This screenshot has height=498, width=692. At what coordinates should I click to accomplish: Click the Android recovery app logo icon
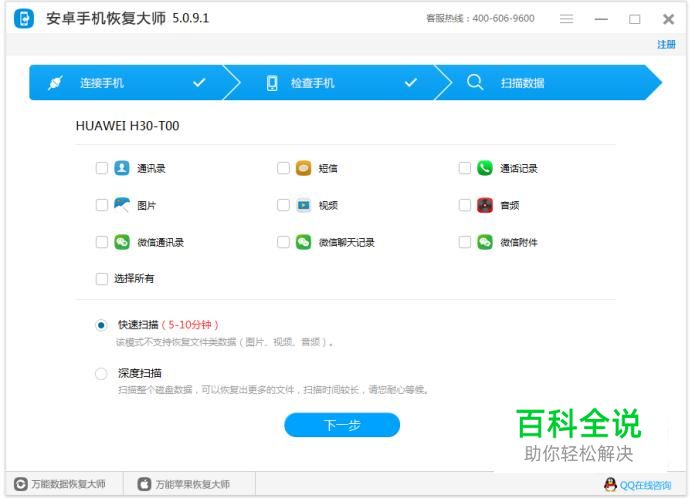point(24,19)
